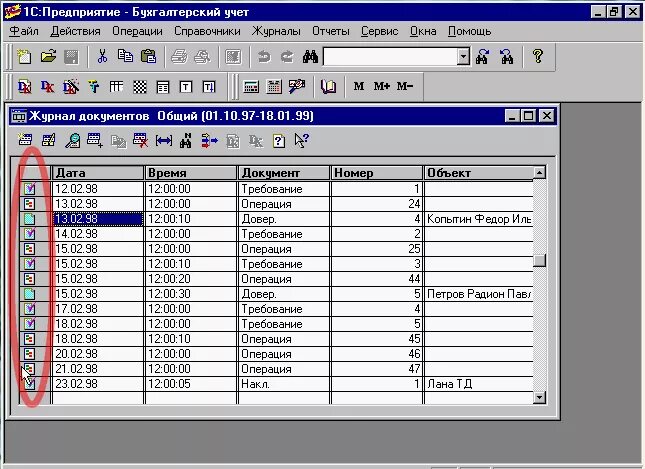Click the journal vertical scrollbar thumb

539,260
